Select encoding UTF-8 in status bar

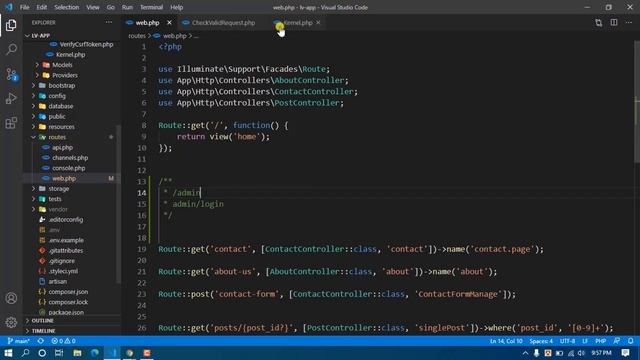[x=567, y=341]
